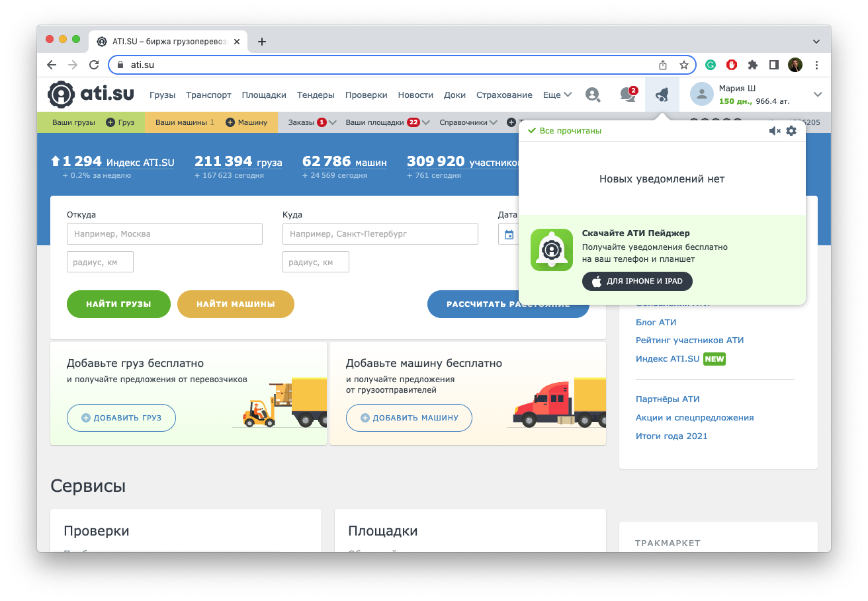The height and width of the screenshot is (601, 868).
Task: Click the Куда city input field
Action: [x=380, y=234]
